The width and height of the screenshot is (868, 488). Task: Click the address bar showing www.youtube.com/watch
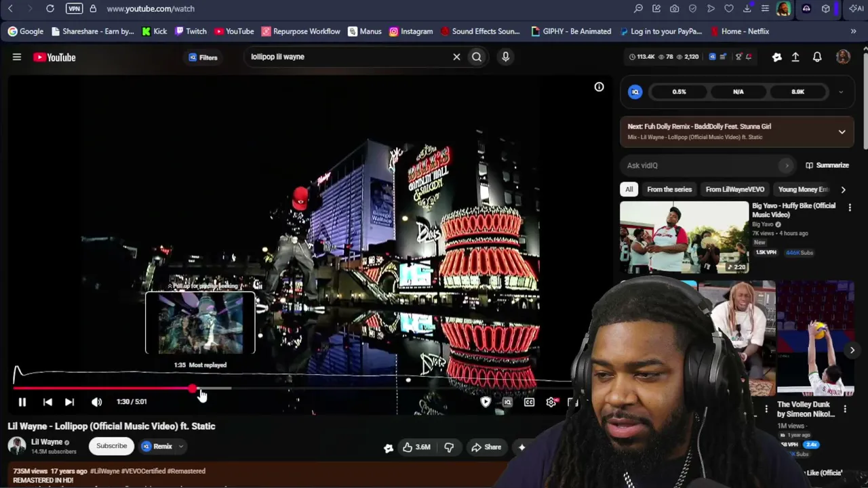coord(151,9)
